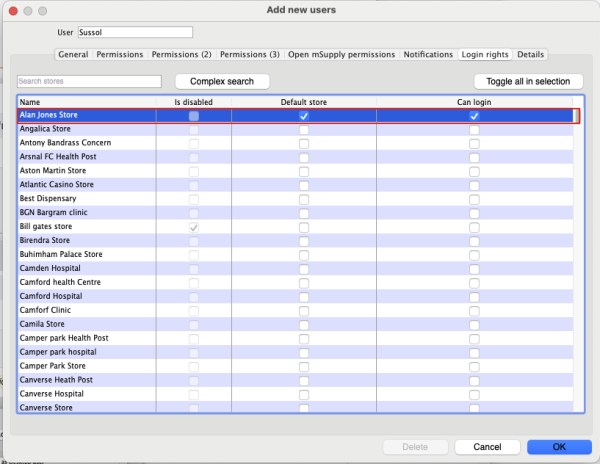Cancel adding the new user
The image size is (600, 464).
point(487,446)
